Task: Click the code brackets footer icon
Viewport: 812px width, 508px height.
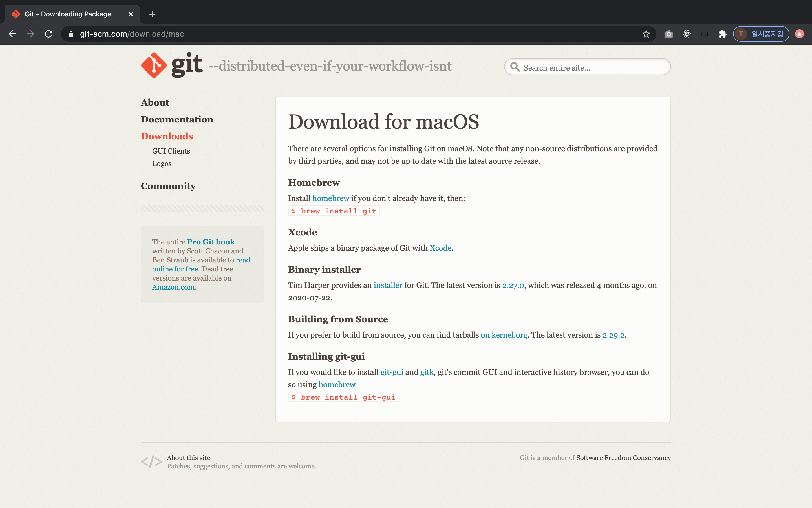Action: [x=151, y=461]
